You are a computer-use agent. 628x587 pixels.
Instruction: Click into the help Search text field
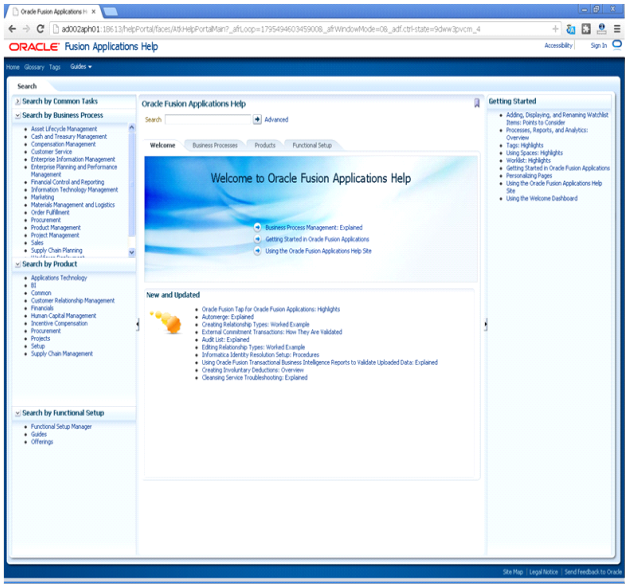tap(208, 119)
